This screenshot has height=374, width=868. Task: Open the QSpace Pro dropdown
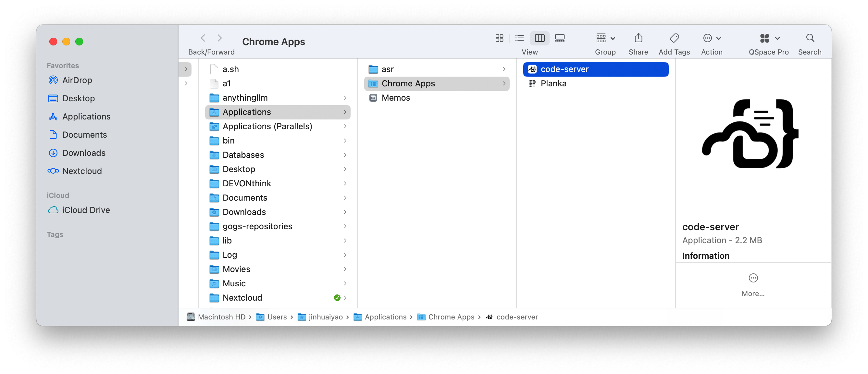tap(769, 38)
